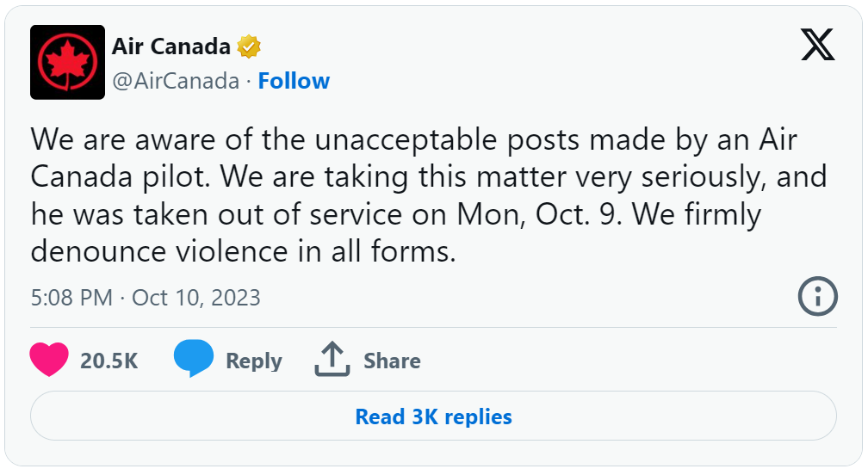868x475 pixels.
Task: Click the tweet body text
Action: point(429,195)
